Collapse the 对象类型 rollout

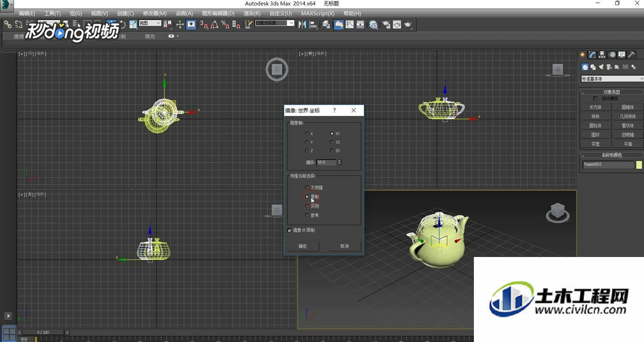tap(612, 92)
